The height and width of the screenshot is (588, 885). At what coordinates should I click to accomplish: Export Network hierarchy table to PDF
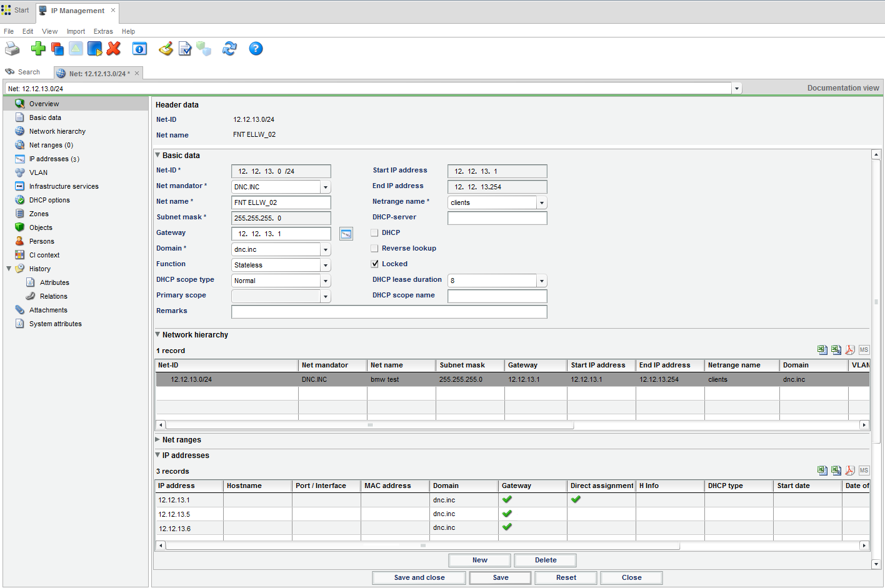[850, 350]
